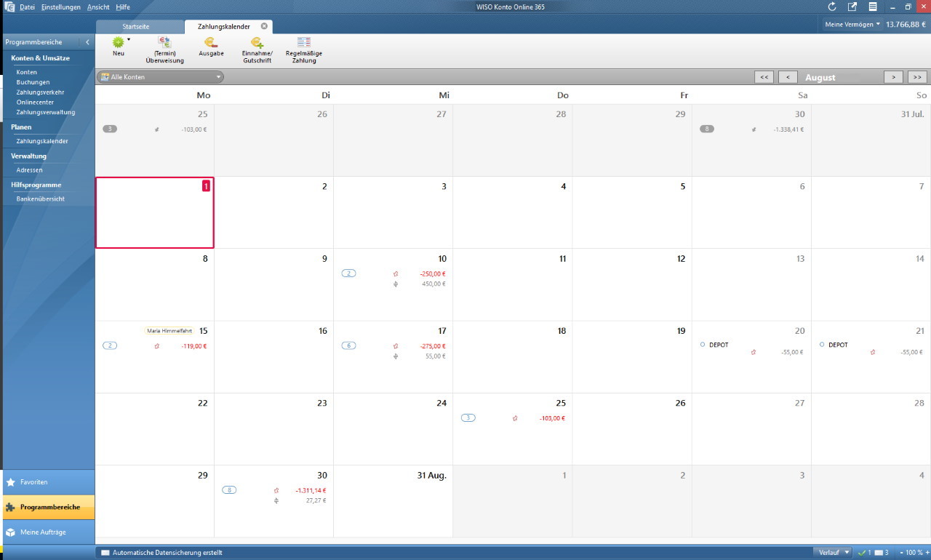931x560 pixels.
Task: Jump back with the double-left arrow button
Action: [764, 77]
